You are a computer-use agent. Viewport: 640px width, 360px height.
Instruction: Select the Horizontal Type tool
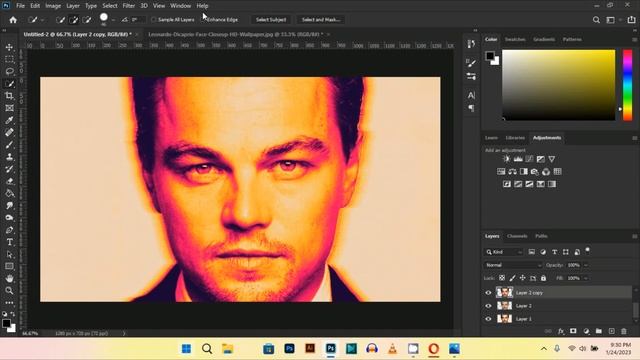pos(9,242)
